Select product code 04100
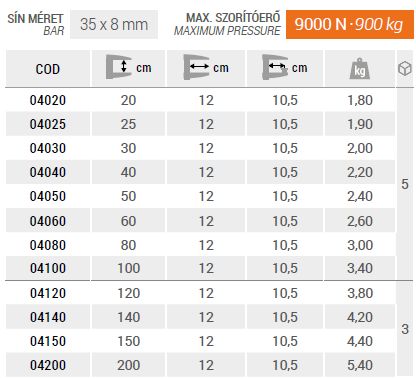This screenshot has width=416, height=378. pos(48,268)
